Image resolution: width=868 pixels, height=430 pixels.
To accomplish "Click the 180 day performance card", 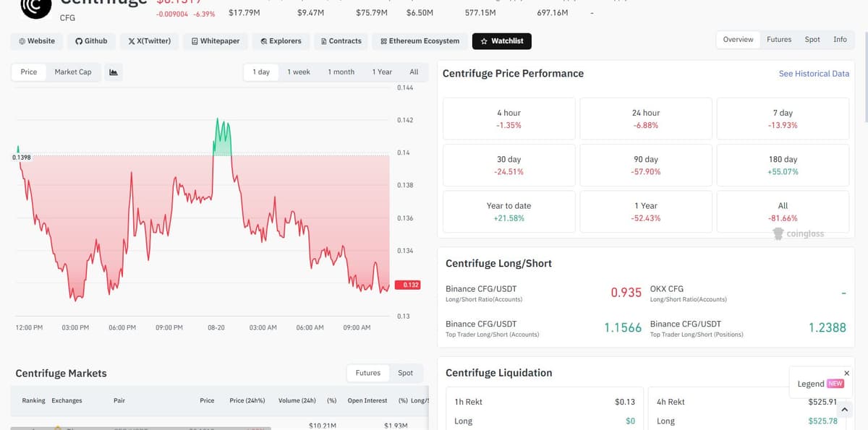I will pyautogui.click(x=783, y=165).
